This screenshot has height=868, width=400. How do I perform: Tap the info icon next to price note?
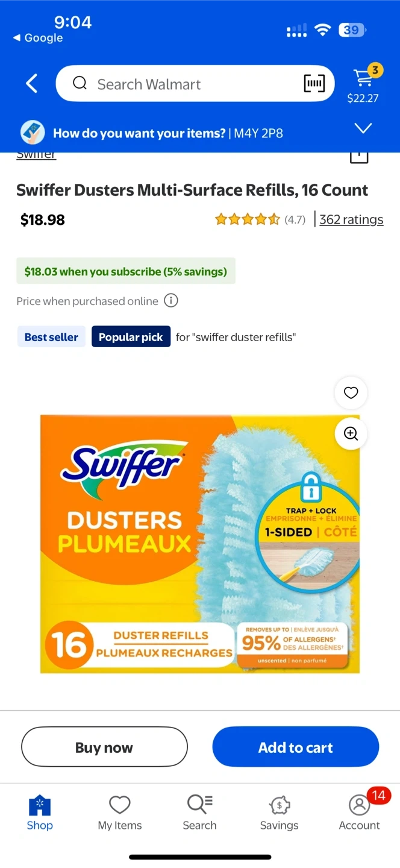click(x=171, y=300)
